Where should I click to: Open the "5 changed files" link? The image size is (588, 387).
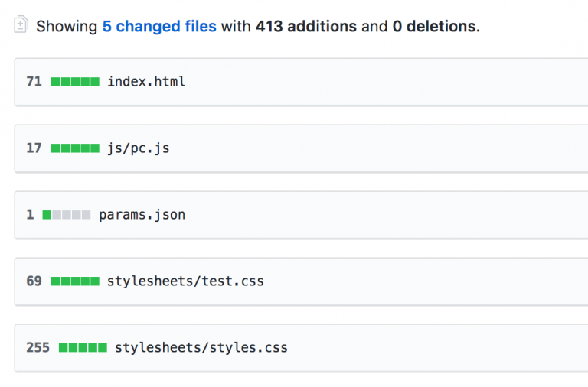click(159, 26)
